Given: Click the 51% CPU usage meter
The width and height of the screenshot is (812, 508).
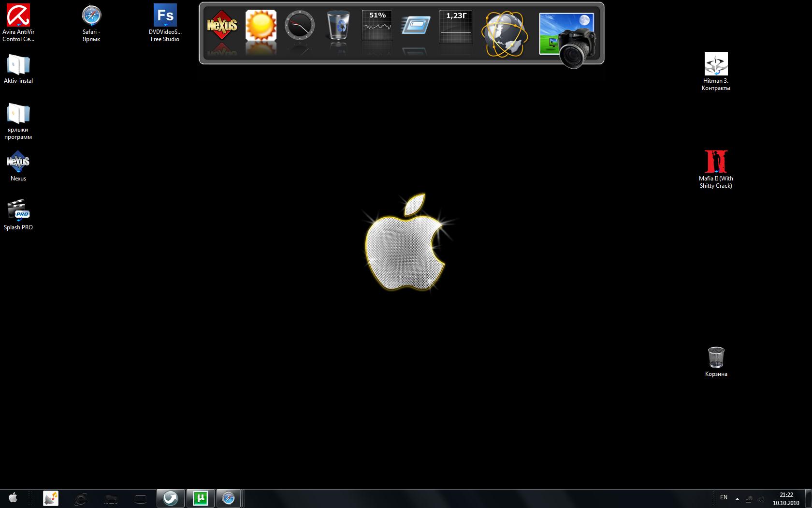Looking at the screenshot, I should pyautogui.click(x=377, y=25).
